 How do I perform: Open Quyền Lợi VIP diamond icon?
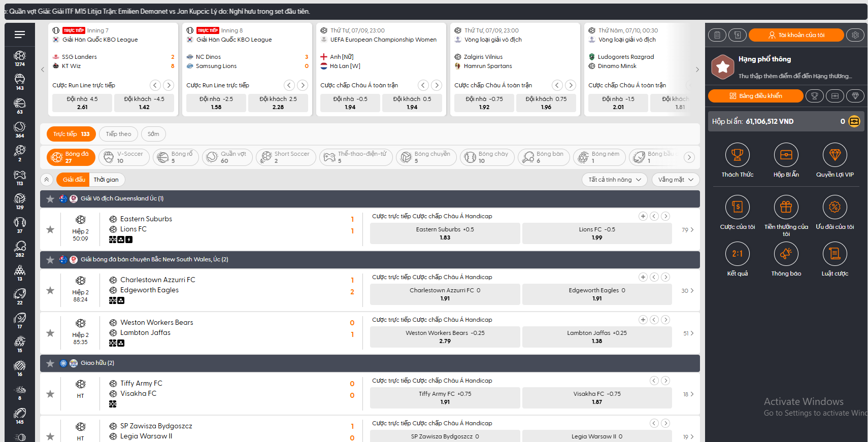click(834, 155)
